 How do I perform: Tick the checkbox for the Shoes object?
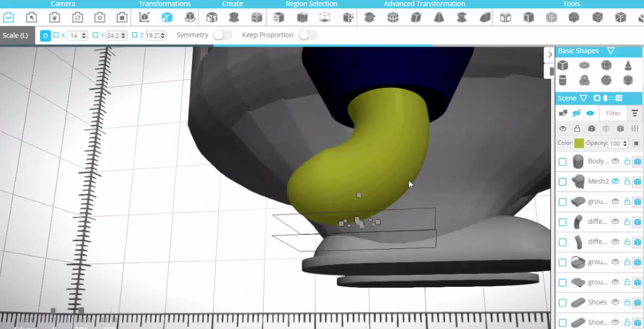point(563,303)
